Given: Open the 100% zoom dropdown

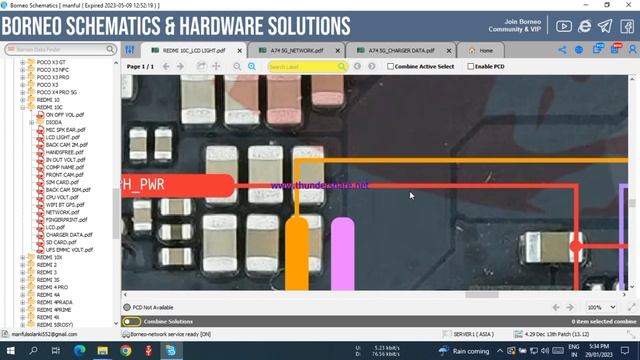Looking at the screenshot, I should [601, 307].
